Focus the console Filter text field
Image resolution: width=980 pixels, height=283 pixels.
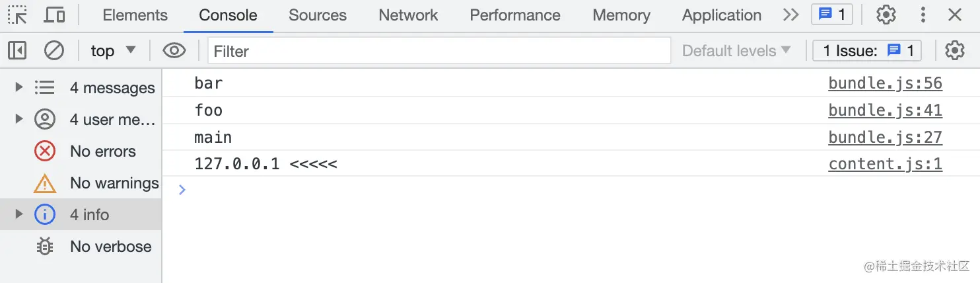pos(439,50)
